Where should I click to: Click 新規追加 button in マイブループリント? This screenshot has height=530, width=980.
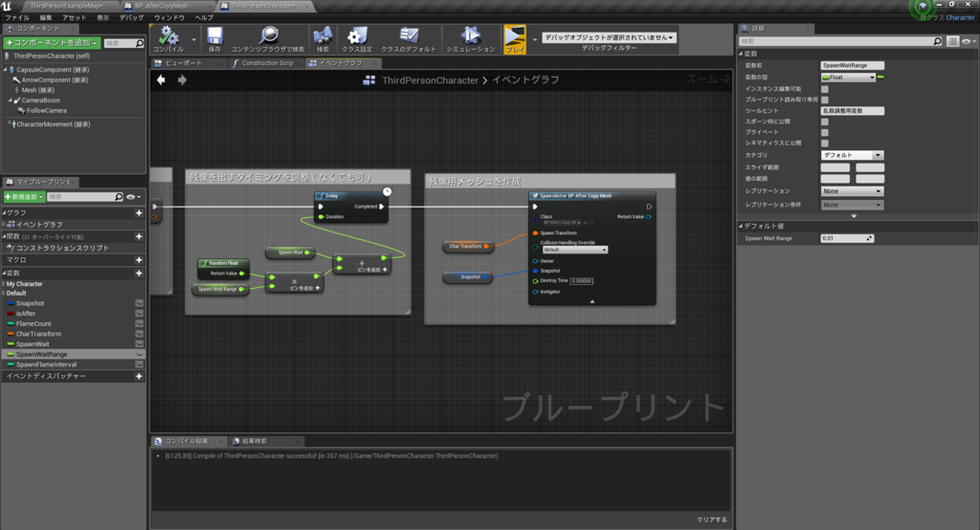coord(24,197)
